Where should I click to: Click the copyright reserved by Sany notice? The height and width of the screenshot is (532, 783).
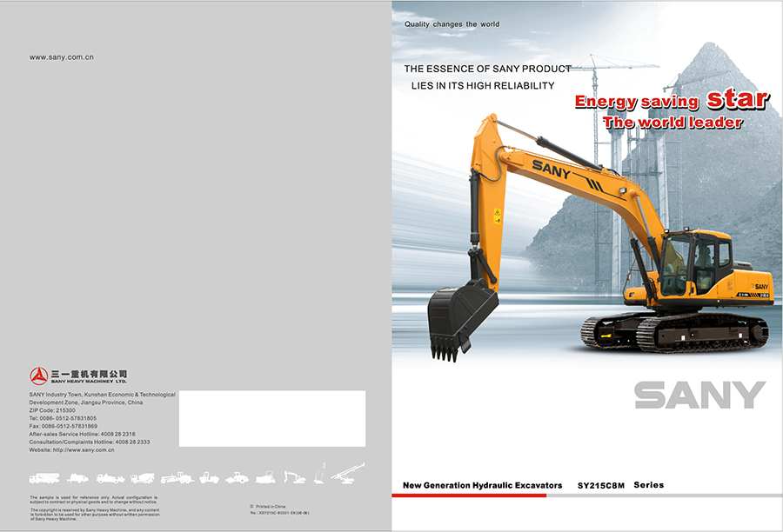tap(95, 515)
